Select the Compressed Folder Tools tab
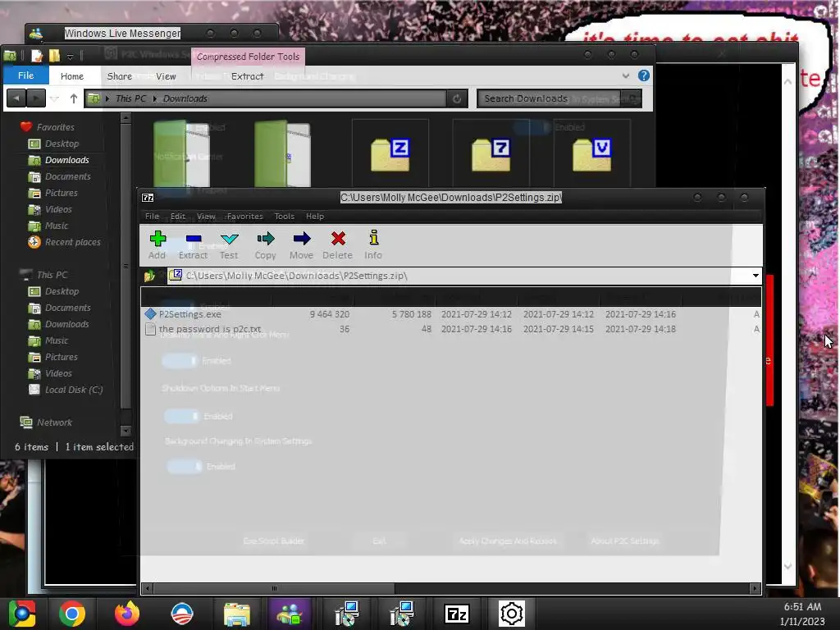This screenshot has height=630, width=840. pyautogui.click(x=248, y=57)
